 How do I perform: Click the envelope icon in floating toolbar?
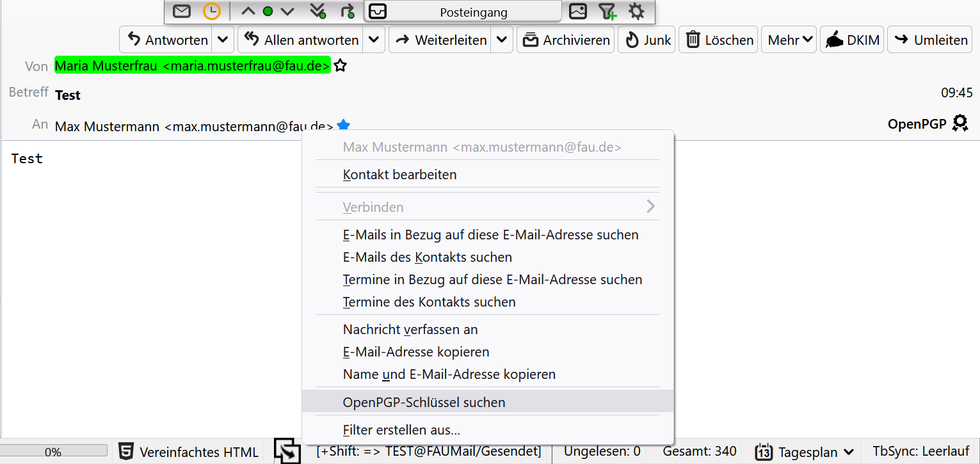182,12
